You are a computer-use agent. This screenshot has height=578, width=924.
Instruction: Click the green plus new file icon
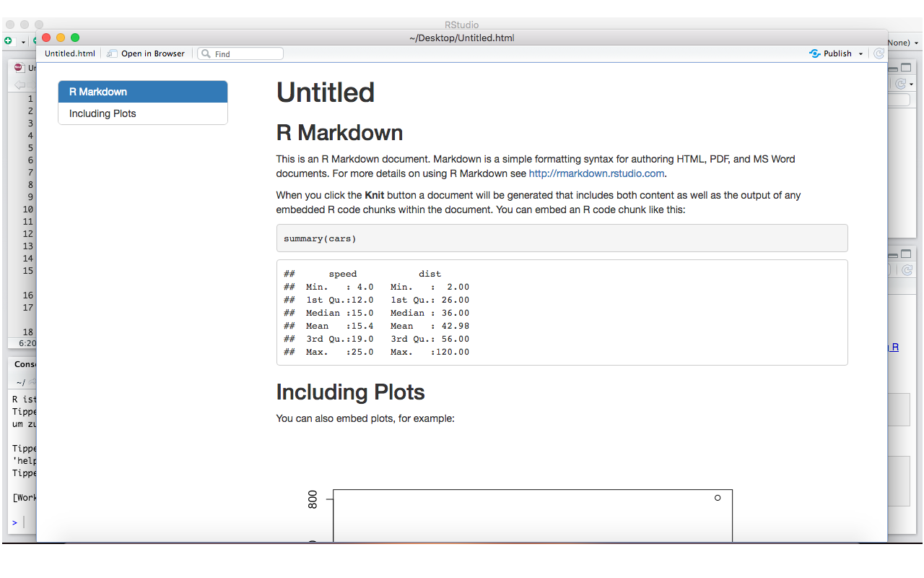(9, 42)
